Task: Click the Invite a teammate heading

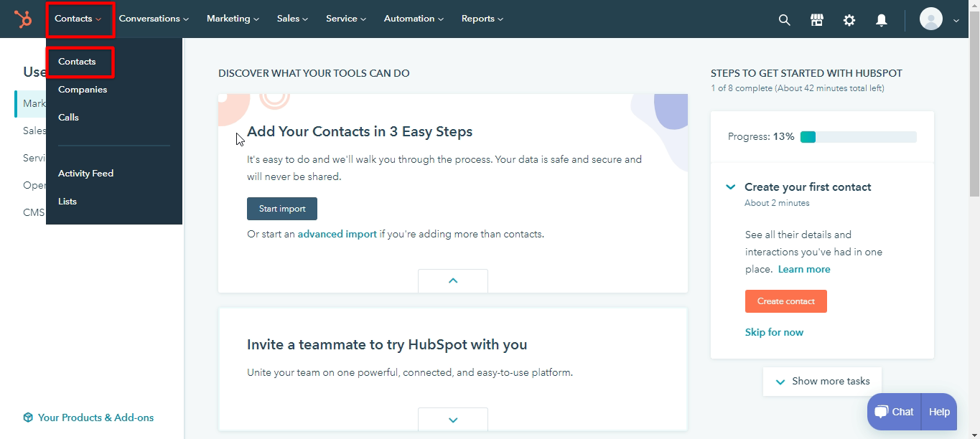Action: pos(387,344)
